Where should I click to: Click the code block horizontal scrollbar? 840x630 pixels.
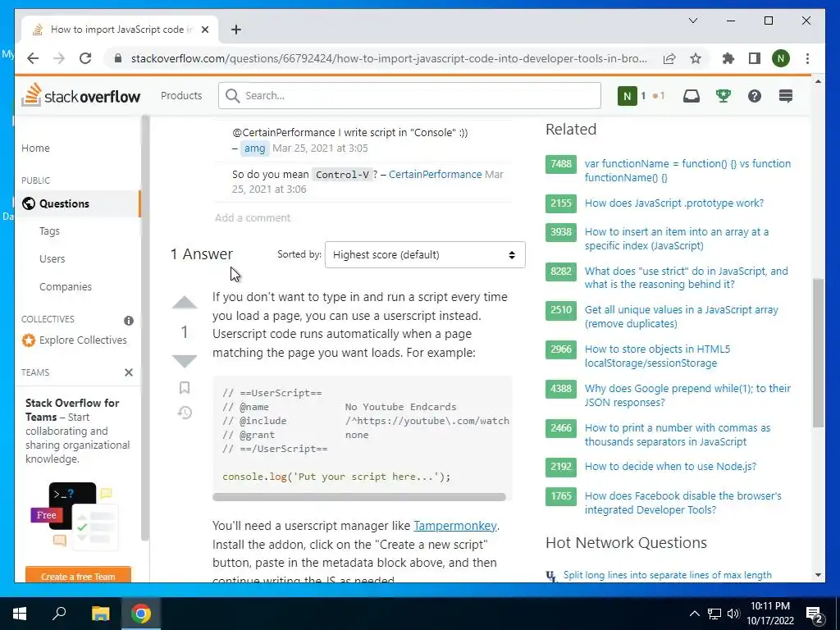(359, 496)
